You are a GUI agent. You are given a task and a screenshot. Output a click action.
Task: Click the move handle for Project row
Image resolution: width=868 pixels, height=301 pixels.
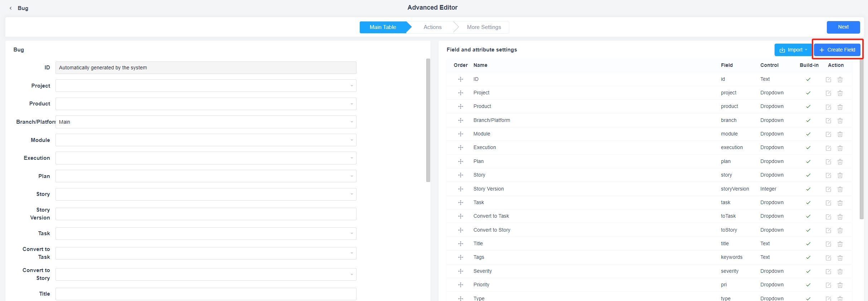tap(461, 93)
